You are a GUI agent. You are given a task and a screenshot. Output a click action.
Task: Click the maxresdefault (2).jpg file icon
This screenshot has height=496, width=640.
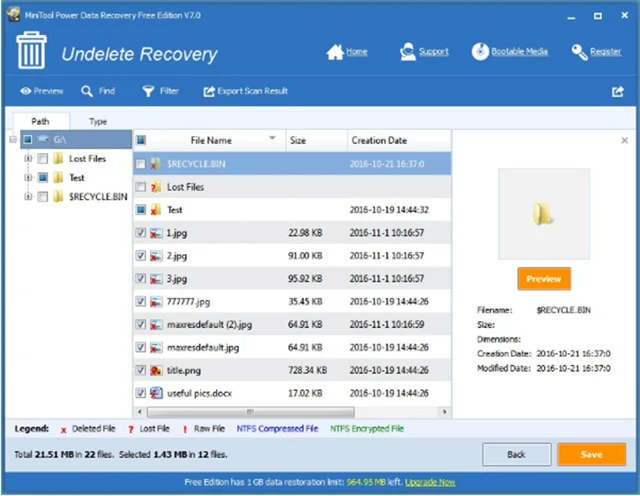coord(156,325)
